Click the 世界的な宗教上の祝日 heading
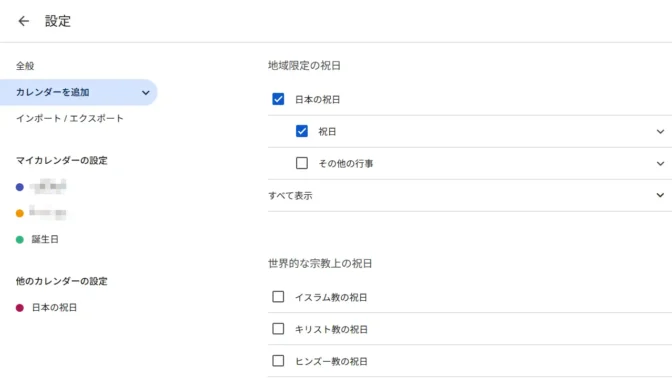This screenshot has height=378, width=672. pyautogui.click(x=320, y=263)
